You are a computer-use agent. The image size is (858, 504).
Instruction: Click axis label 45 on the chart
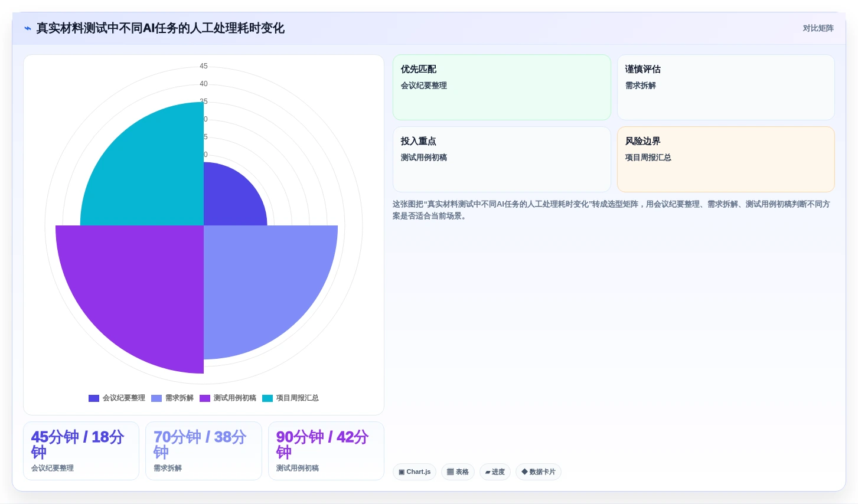(x=204, y=66)
